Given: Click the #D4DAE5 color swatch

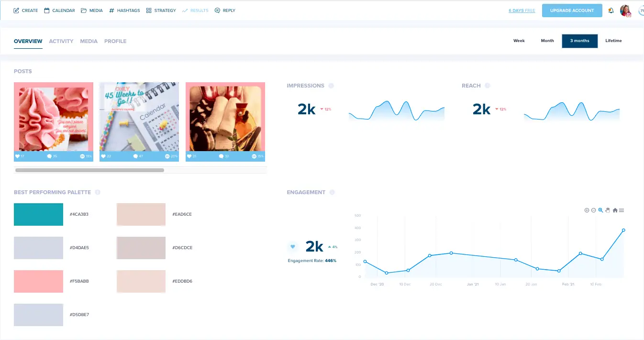Looking at the screenshot, I should (38, 248).
